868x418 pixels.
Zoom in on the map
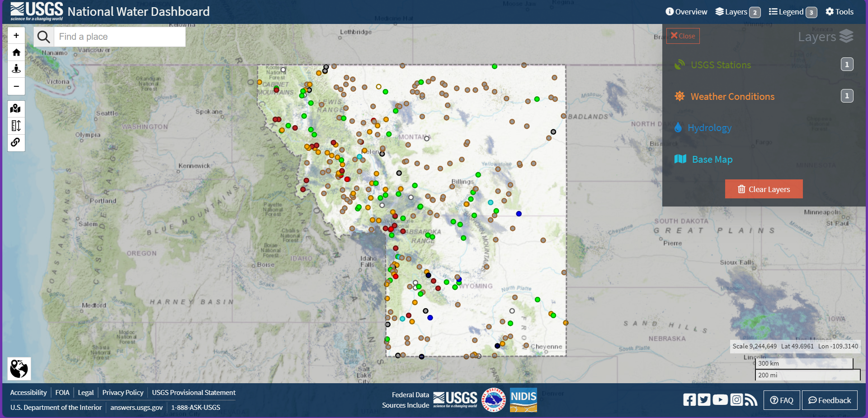[16, 35]
